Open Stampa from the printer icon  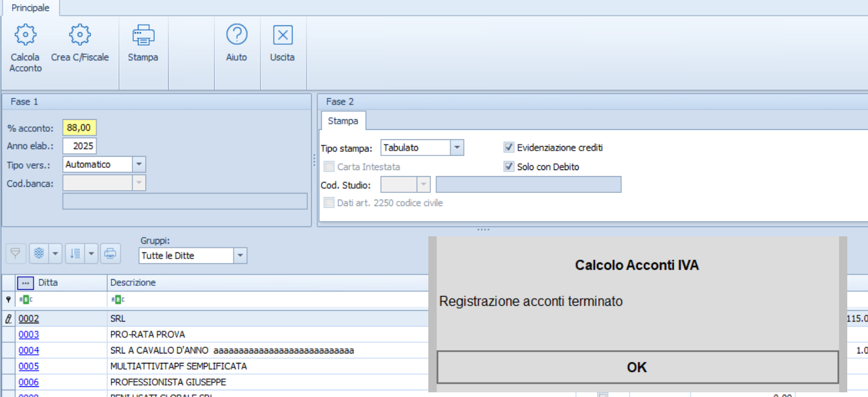pos(143,34)
